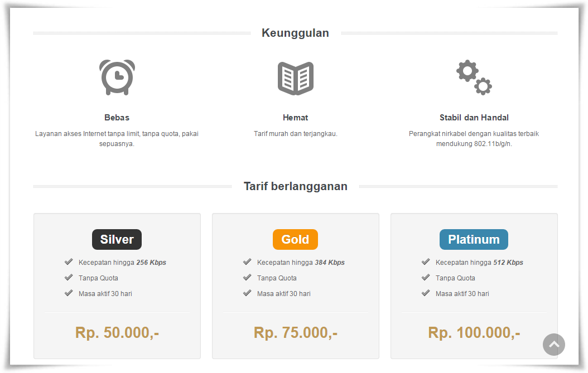Select the Silver plan badge

coord(117,239)
